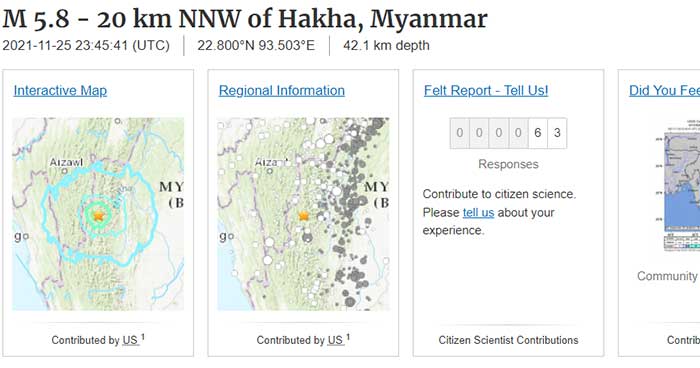Click the 2021-11-25 23:45:41 UTC timestamp
Viewport: 700px width, 368px height.
pyautogui.click(x=86, y=46)
